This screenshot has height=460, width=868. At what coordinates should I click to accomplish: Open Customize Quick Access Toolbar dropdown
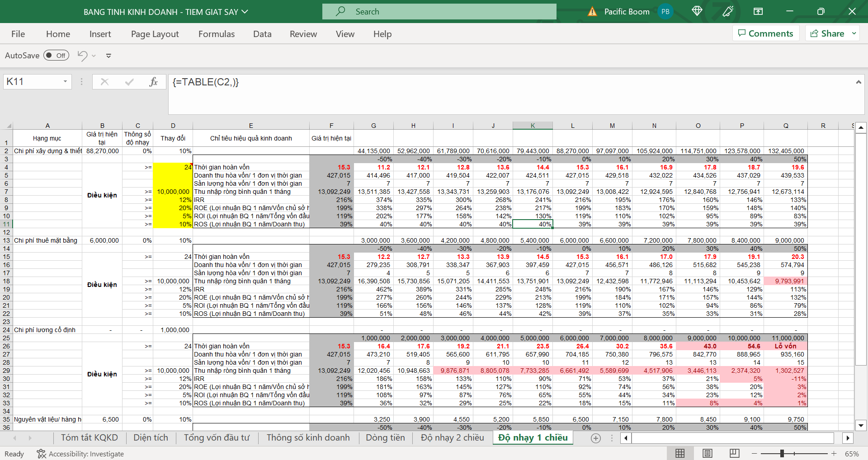coord(108,56)
